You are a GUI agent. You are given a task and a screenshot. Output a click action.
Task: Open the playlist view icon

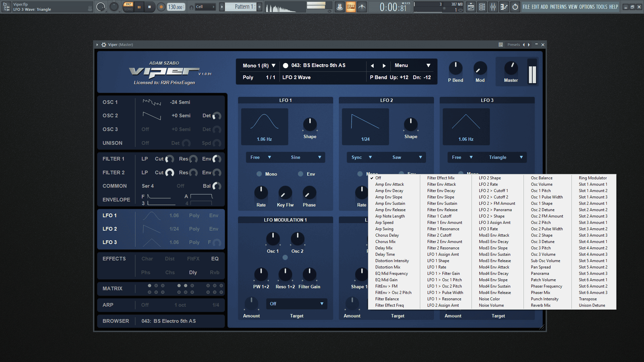[471, 7]
